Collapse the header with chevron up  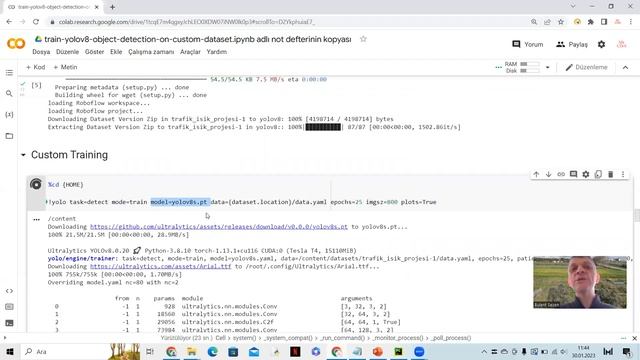point(625,67)
